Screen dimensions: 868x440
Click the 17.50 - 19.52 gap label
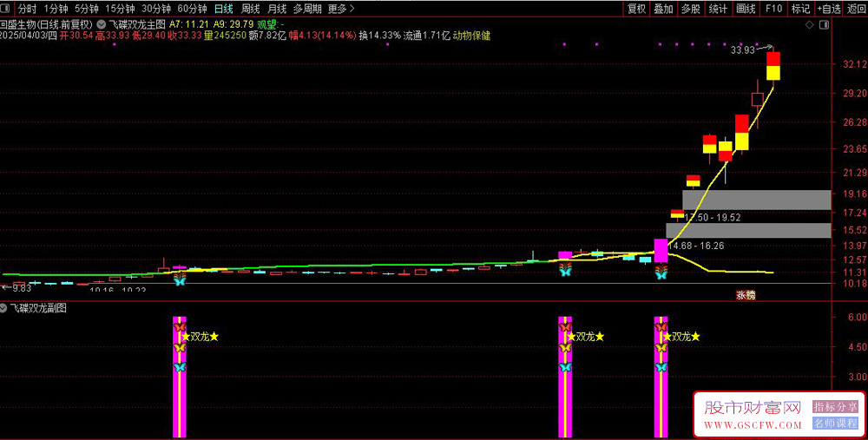[x=713, y=218]
